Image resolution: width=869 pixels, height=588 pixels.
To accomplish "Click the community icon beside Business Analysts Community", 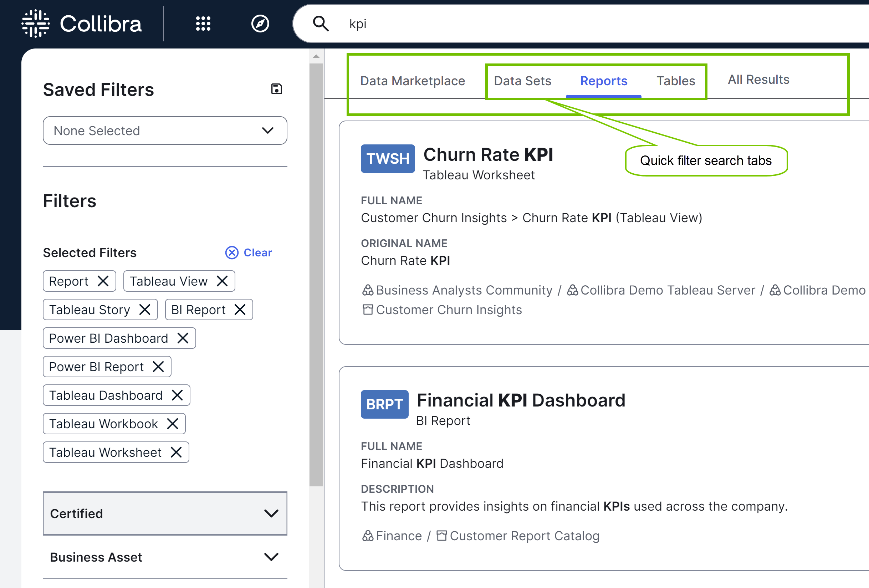I will point(368,290).
